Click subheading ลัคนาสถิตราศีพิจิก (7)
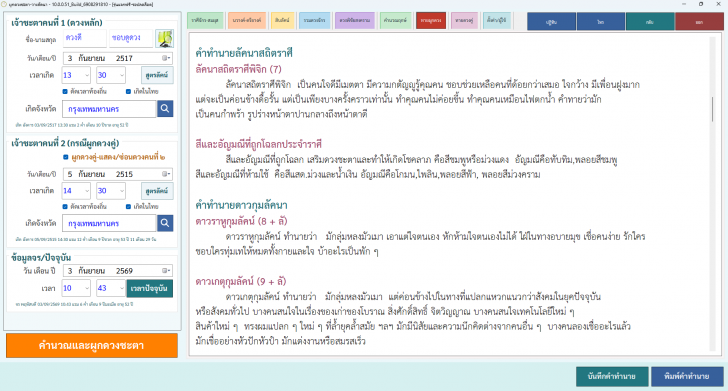This screenshot has height=391, width=728. (238, 69)
